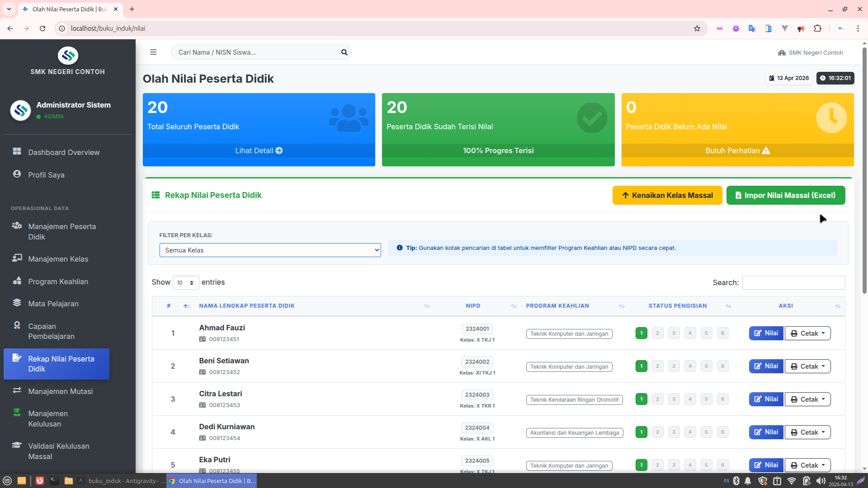Click Impor Nilai Massal (Excel) button
The height and width of the screenshot is (488, 868).
point(785,195)
